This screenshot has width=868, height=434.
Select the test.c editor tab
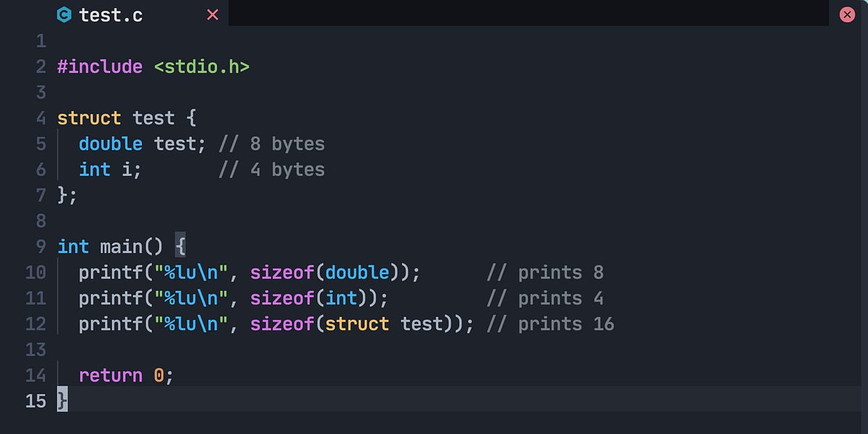[x=112, y=14]
